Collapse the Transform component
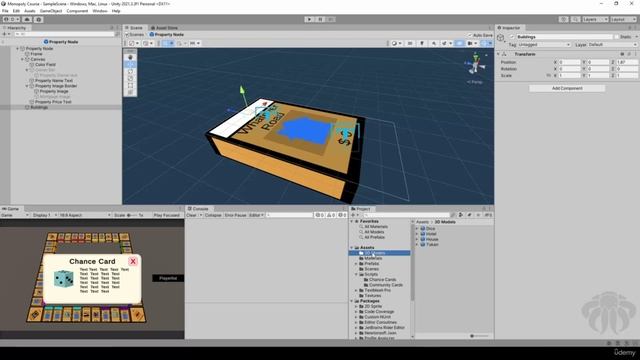 pos(498,54)
